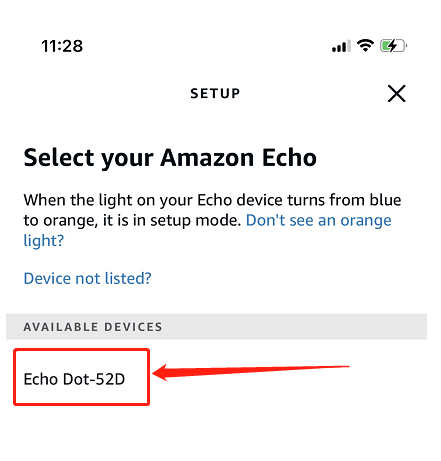Open the "Don't see an orange" link
Screen dimensions: 441x461
[319, 220]
